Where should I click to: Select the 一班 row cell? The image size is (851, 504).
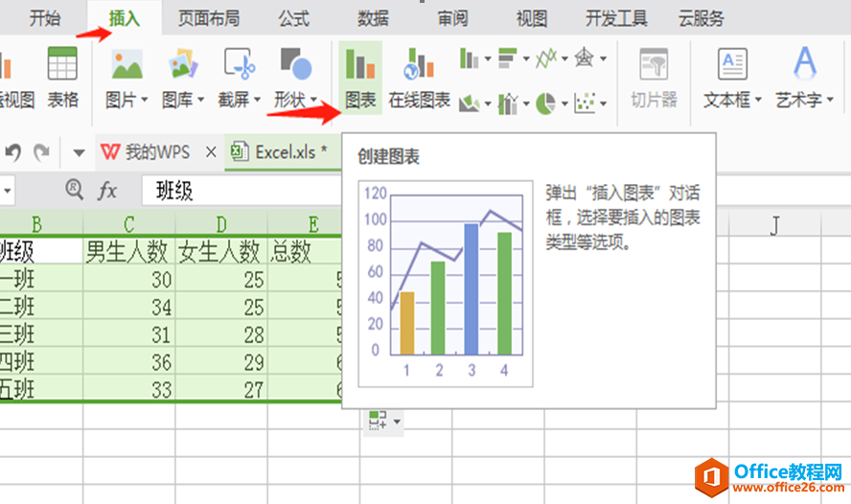pyautogui.click(x=41, y=280)
